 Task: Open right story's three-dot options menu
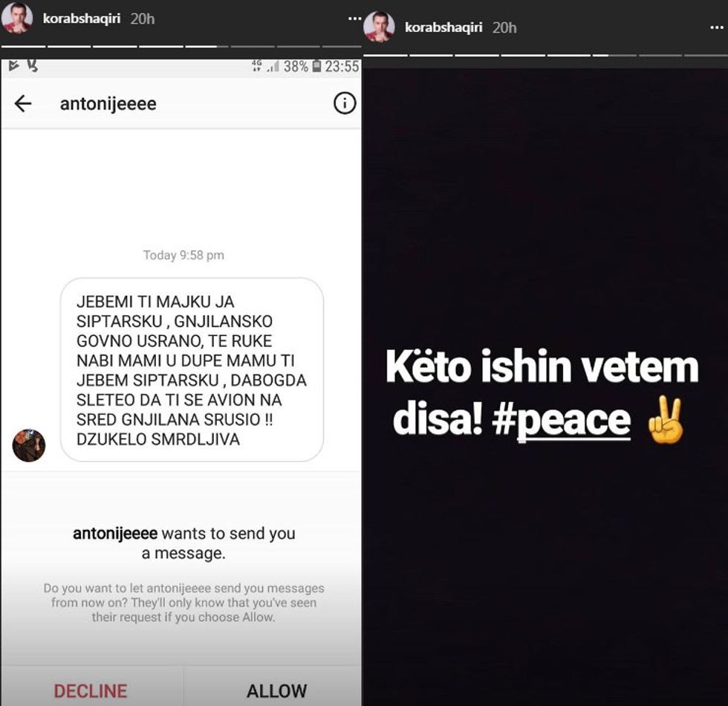click(x=717, y=28)
